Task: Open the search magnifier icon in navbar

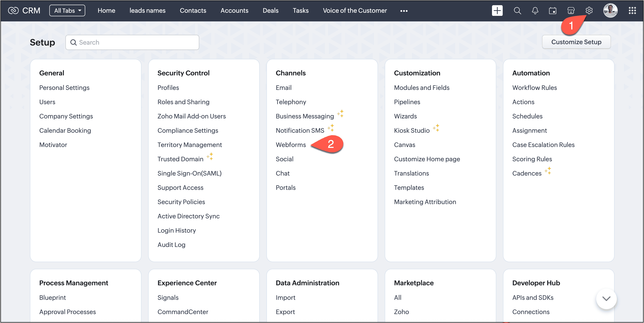Action: (x=517, y=10)
